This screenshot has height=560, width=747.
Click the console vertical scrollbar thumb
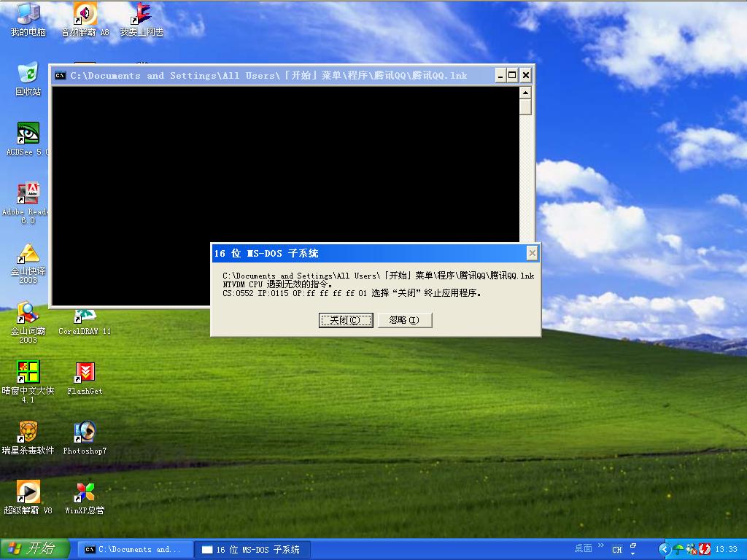pyautogui.click(x=525, y=106)
